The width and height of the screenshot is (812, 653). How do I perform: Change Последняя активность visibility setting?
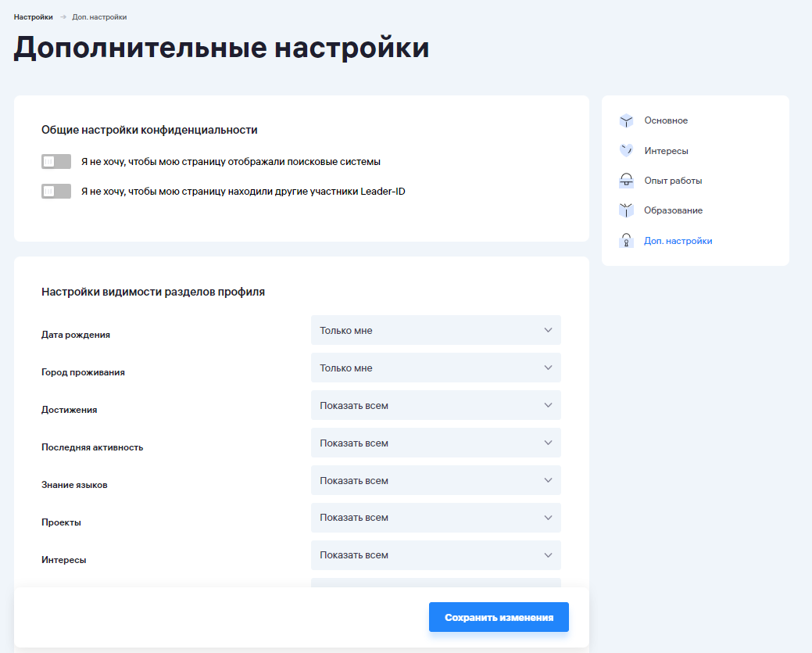[x=435, y=443]
